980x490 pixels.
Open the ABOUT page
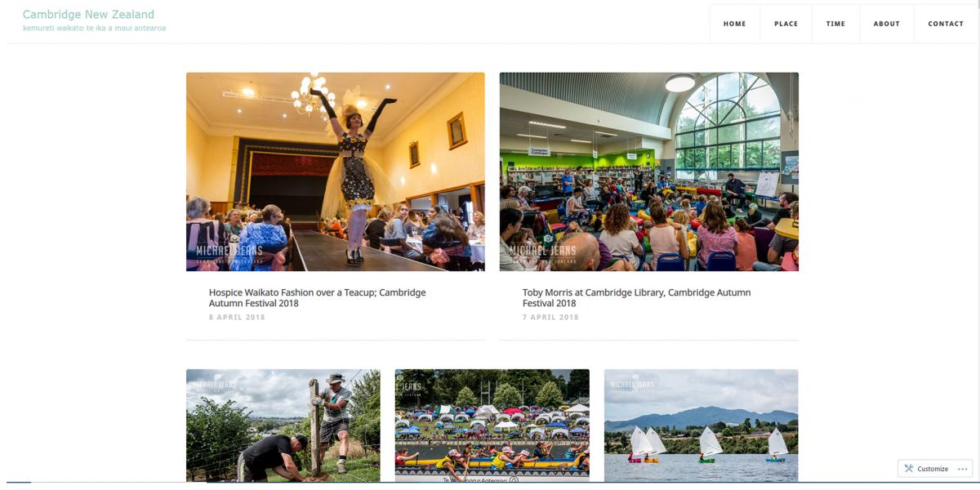point(887,24)
